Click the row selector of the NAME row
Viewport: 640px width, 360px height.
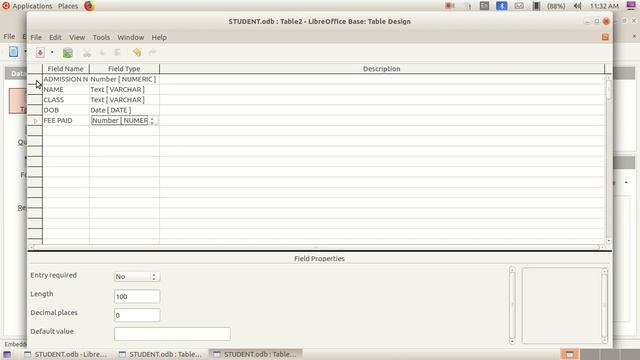pyautogui.click(x=35, y=89)
